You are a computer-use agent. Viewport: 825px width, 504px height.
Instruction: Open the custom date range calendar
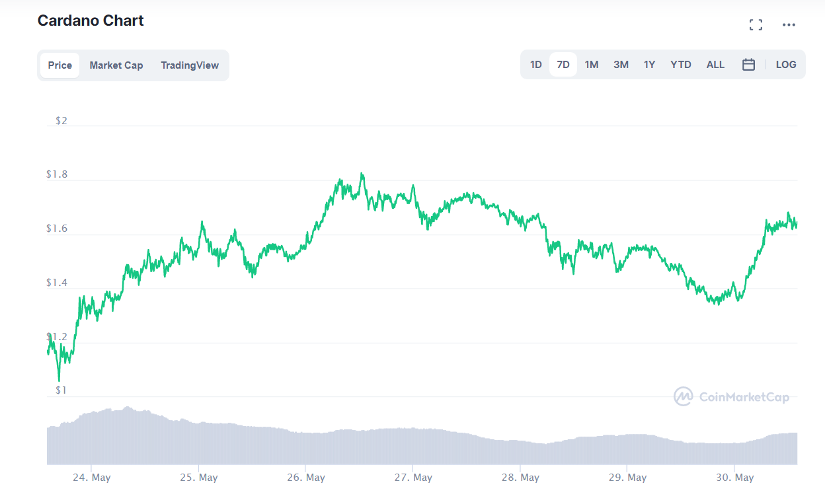click(x=748, y=64)
